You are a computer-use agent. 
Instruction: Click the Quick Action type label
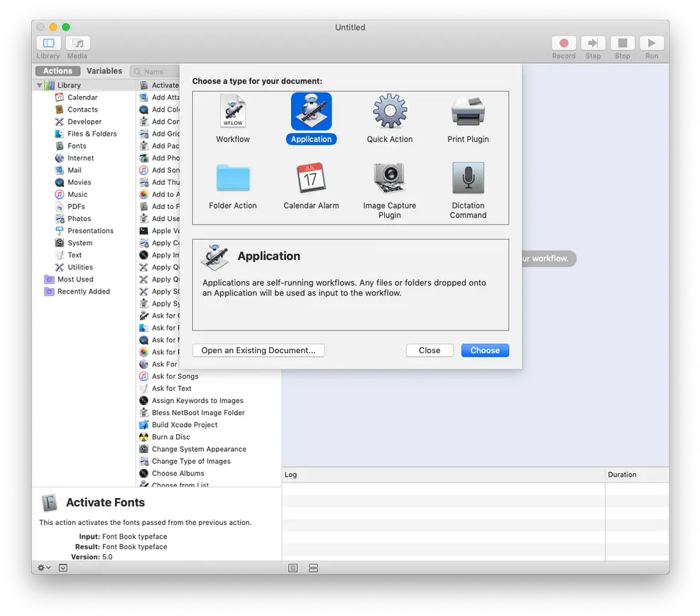(390, 139)
